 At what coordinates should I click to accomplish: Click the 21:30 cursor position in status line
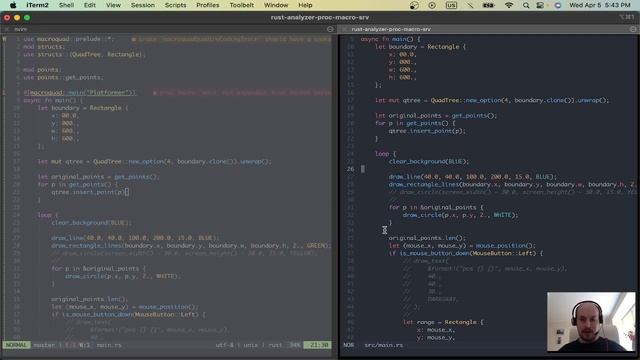pos(319,345)
